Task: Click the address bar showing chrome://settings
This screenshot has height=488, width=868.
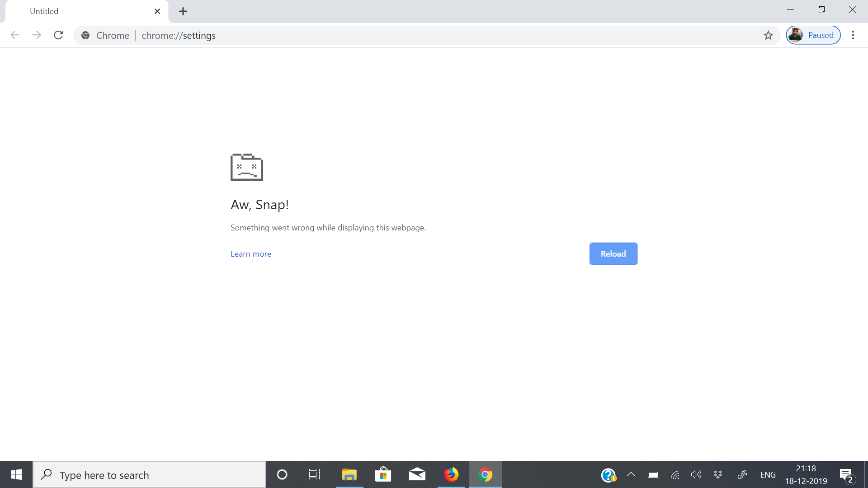Action: point(407,35)
